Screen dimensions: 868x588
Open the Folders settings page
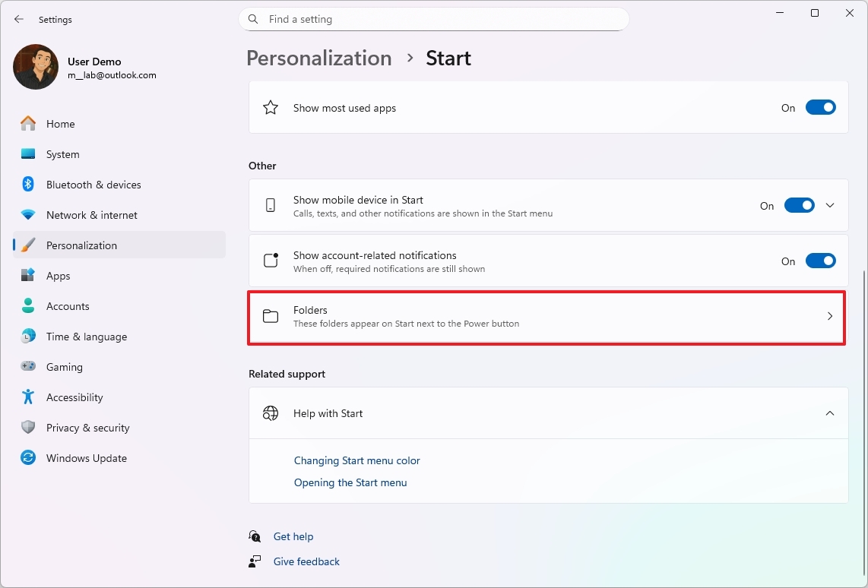[x=546, y=316]
